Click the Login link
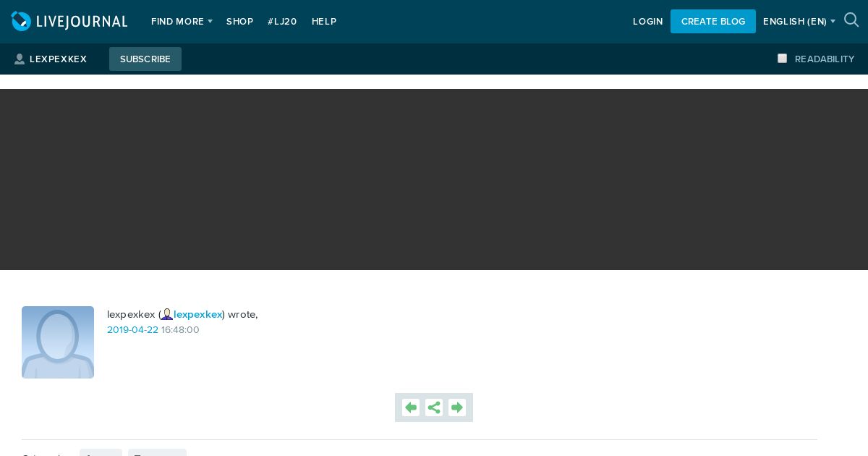The image size is (868, 456). click(x=648, y=22)
